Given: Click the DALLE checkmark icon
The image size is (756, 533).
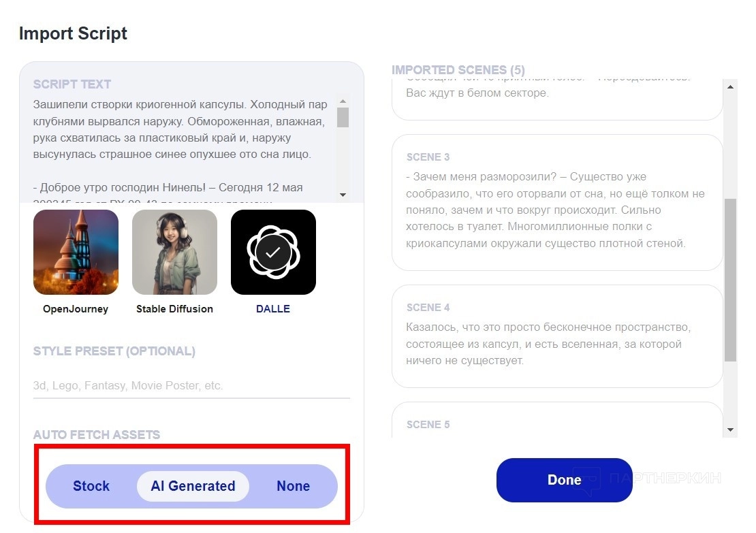Looking at the screenshot, I should click(273, 252).
